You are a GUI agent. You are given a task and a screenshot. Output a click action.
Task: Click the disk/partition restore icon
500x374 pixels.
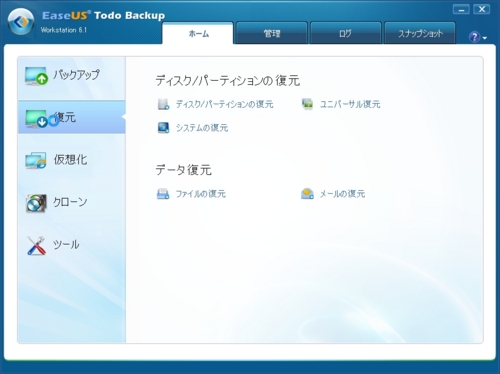pos(163,104)
